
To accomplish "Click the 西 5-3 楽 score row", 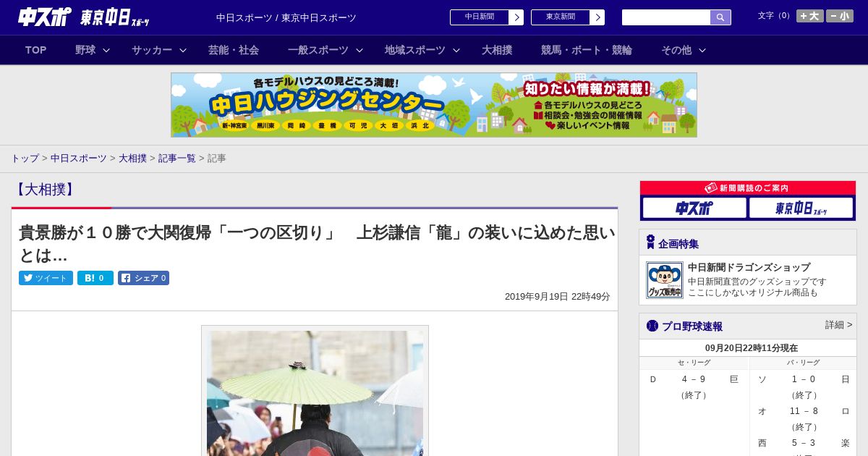I will [803, 443].
